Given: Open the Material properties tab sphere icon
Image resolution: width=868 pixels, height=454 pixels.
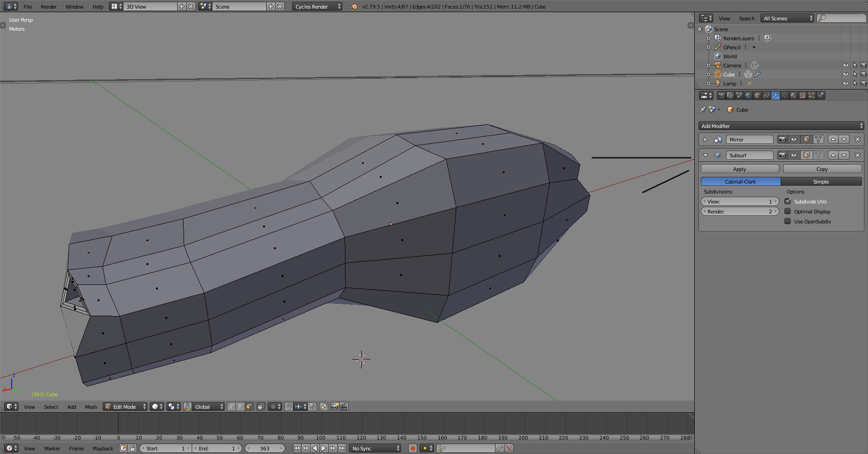Looking at the screenshot, I should click(793, 95).
